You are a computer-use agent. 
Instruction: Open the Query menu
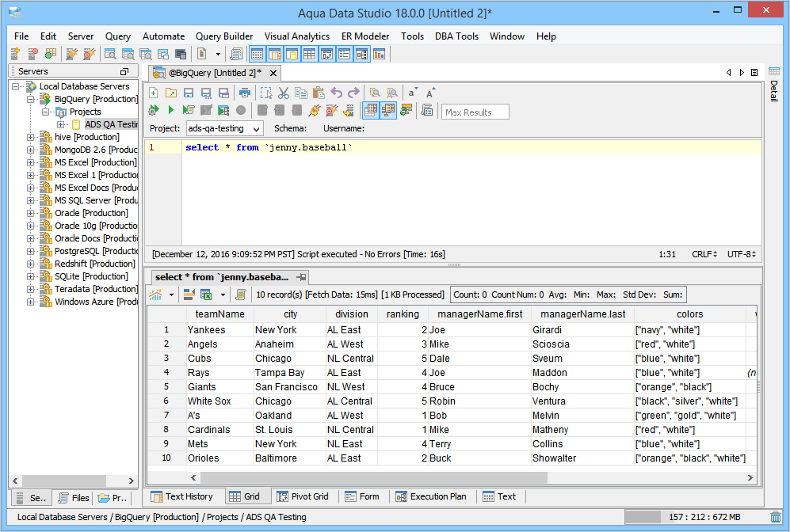point(118,36)
